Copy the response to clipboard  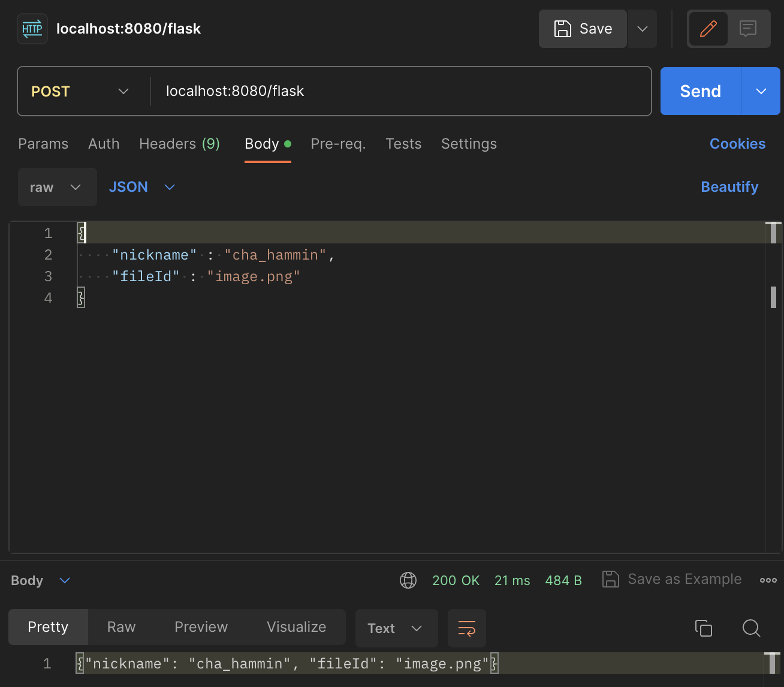pos(703,628)
